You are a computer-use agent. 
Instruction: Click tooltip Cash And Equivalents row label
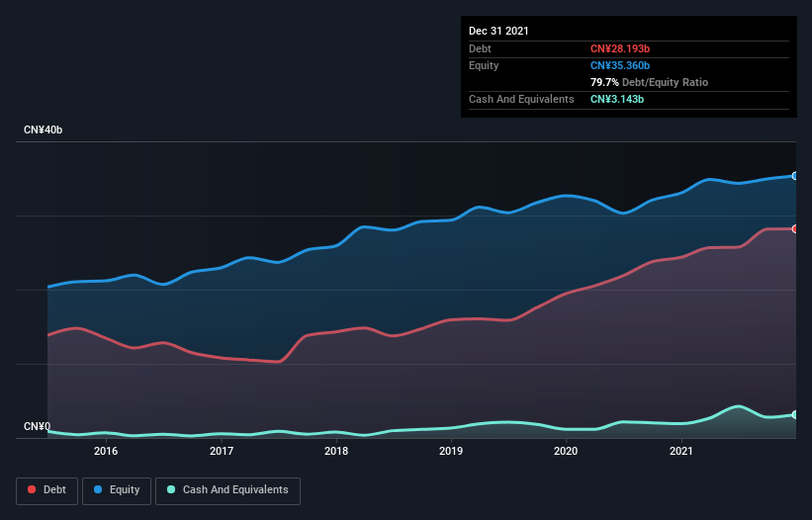pos(521,99)
